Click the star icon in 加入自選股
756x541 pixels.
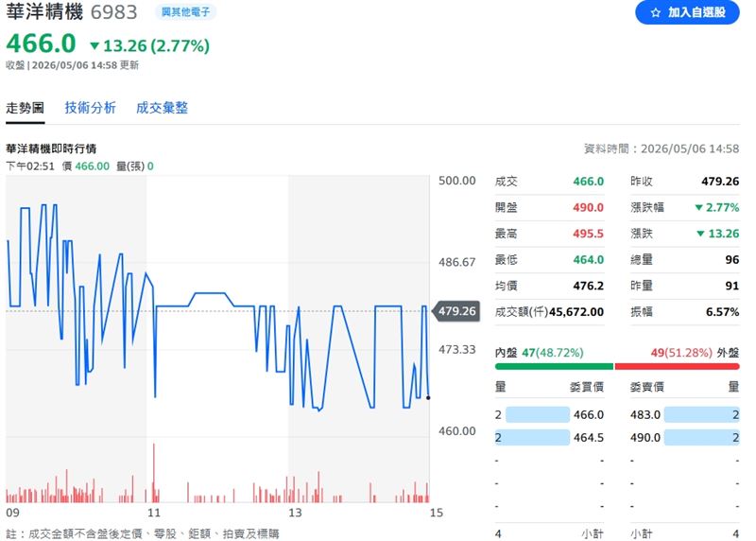pos(655,13)
